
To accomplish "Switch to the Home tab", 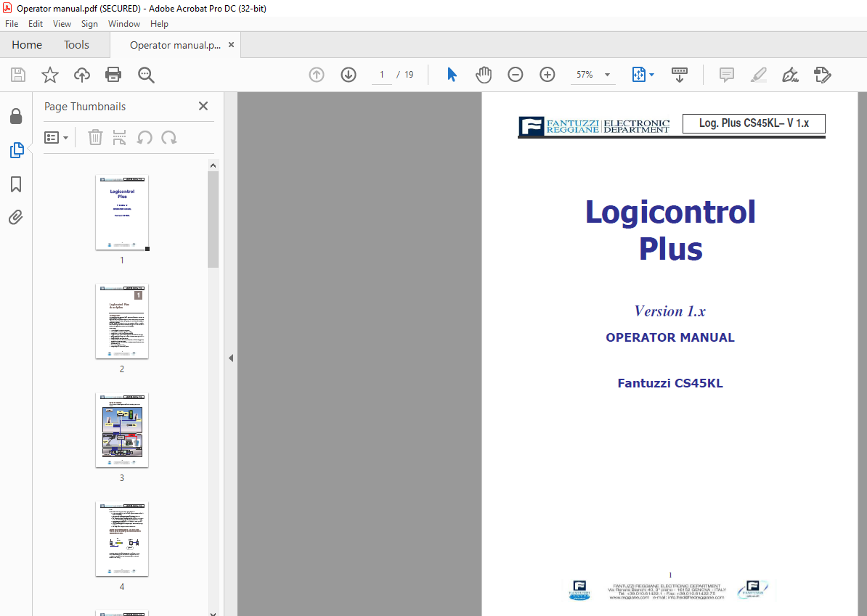I will point(27,45).
